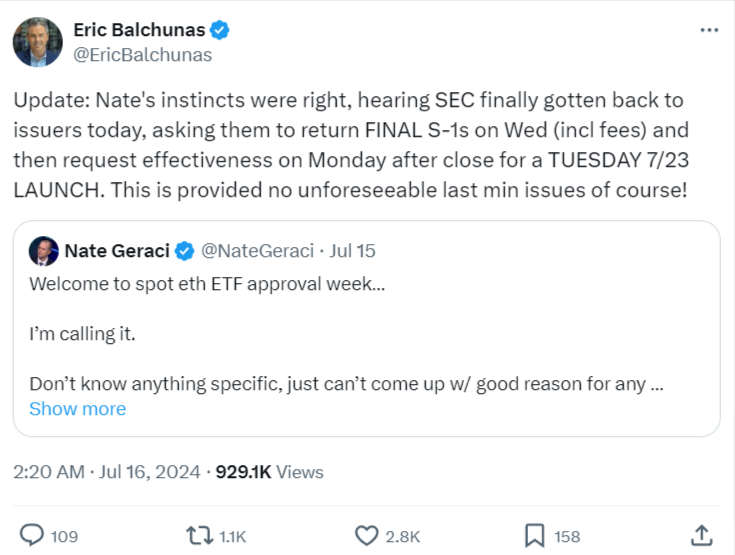Open Nate Geraci's small avatar
735x555 pixels.
(44, 251)
